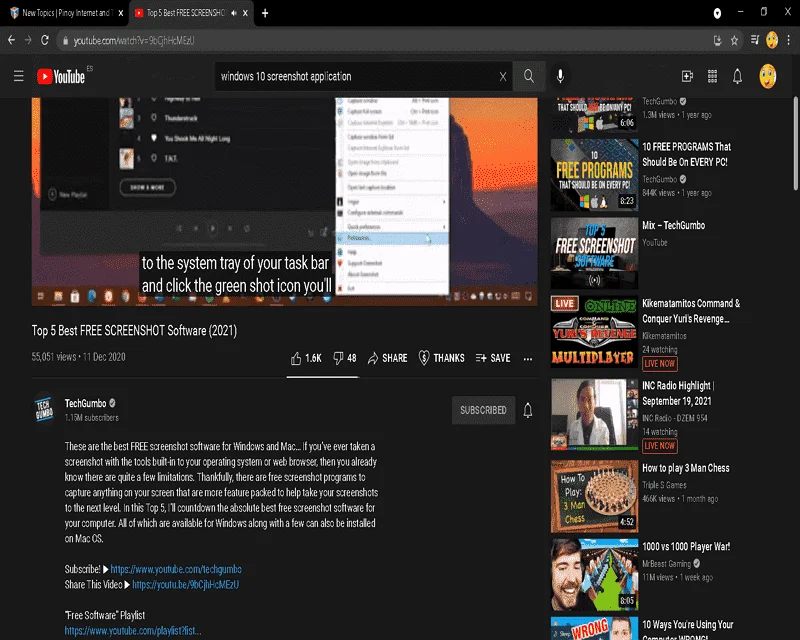The image size is (800, 640).
Task: Open Kikematamitos channel name
Action: 664,336
